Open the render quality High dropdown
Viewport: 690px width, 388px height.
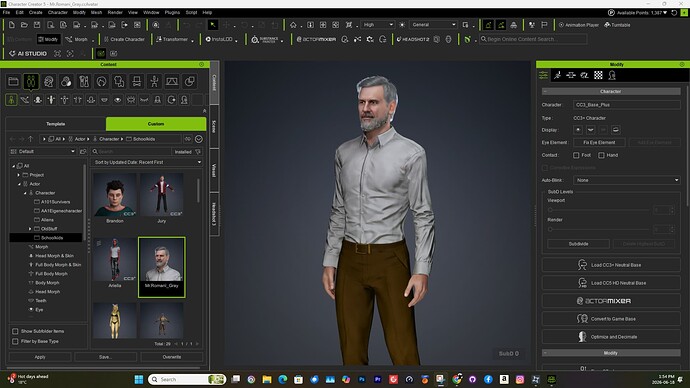coord(378,25)
